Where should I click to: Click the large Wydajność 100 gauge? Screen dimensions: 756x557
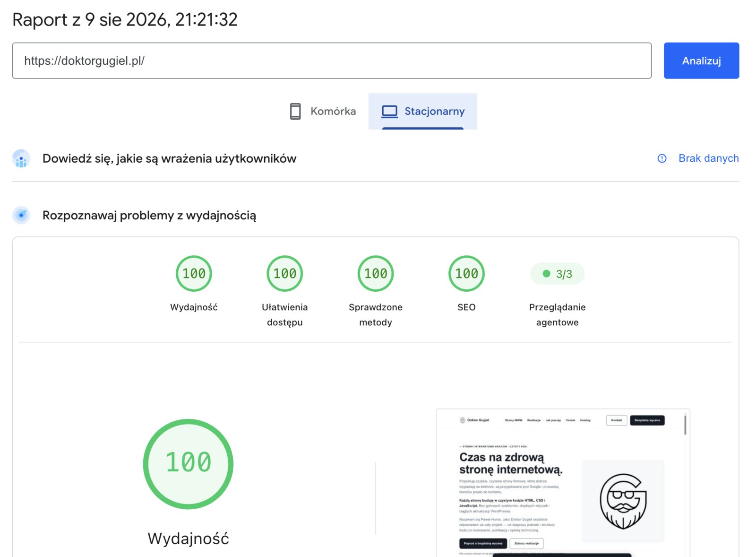[x=188, y=464]
